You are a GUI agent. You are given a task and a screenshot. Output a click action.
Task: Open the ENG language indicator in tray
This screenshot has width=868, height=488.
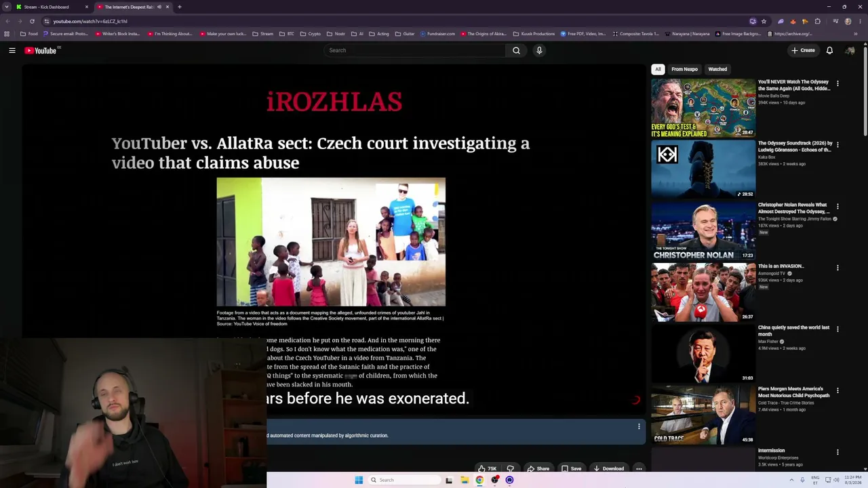click(x=815, y=480)
